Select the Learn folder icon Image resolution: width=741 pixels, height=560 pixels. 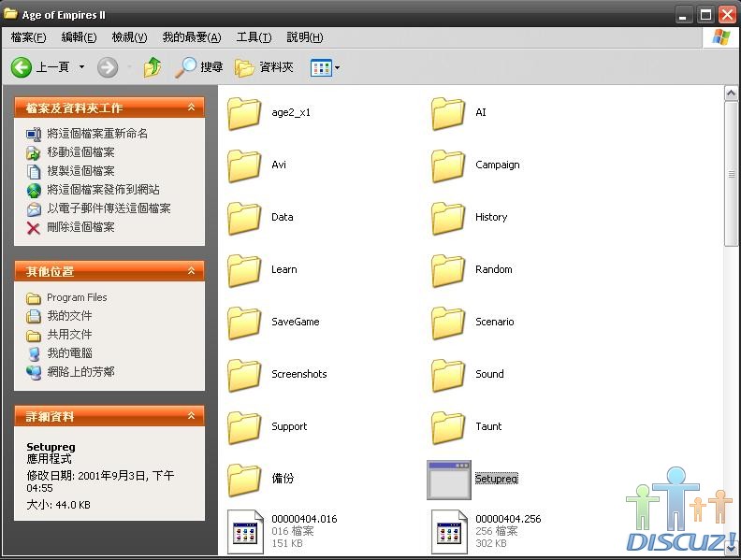click(244, 270)
